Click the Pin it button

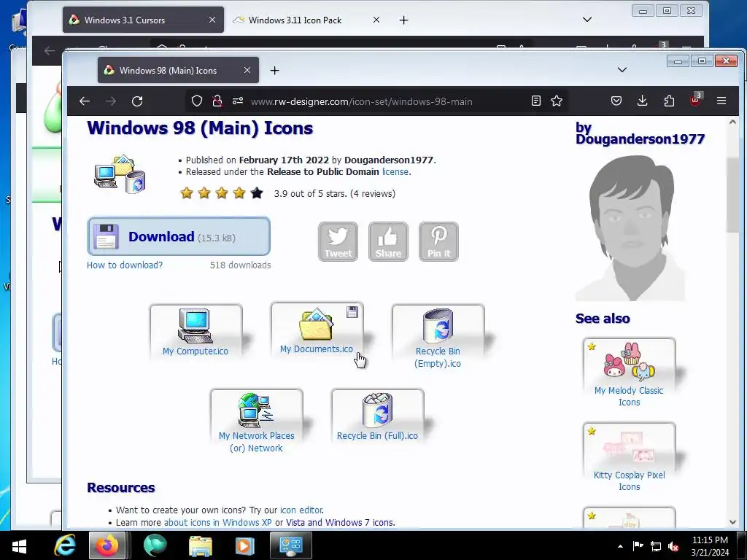pyautogui.click(x=438, y=241)
